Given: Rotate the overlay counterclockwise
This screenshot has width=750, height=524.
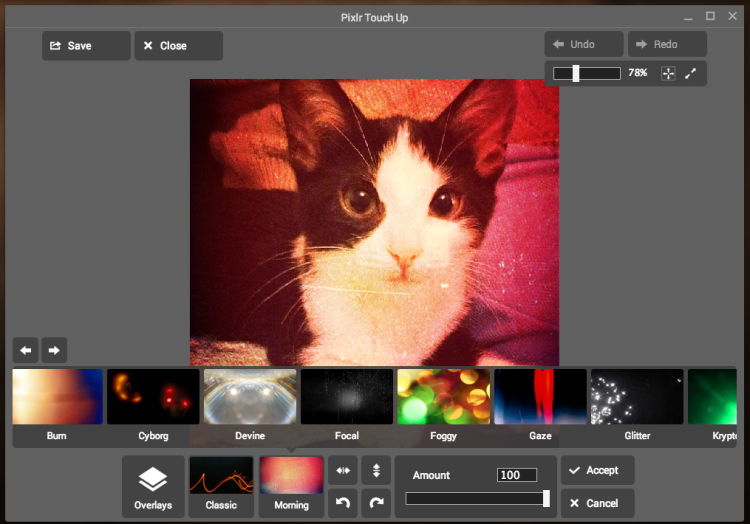Looking at the screenshot, I should pyautogui.click(x=343, y=503).
